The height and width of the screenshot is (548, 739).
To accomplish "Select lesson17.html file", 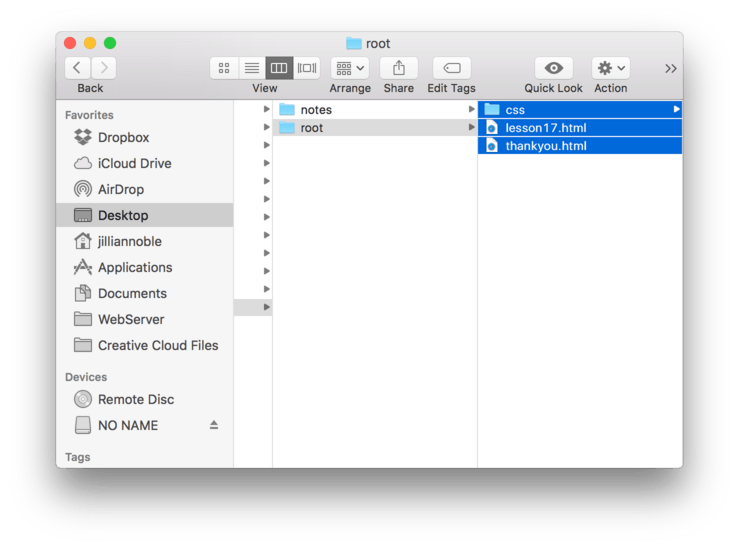I will pyautogui.click(x=580, y=128).
